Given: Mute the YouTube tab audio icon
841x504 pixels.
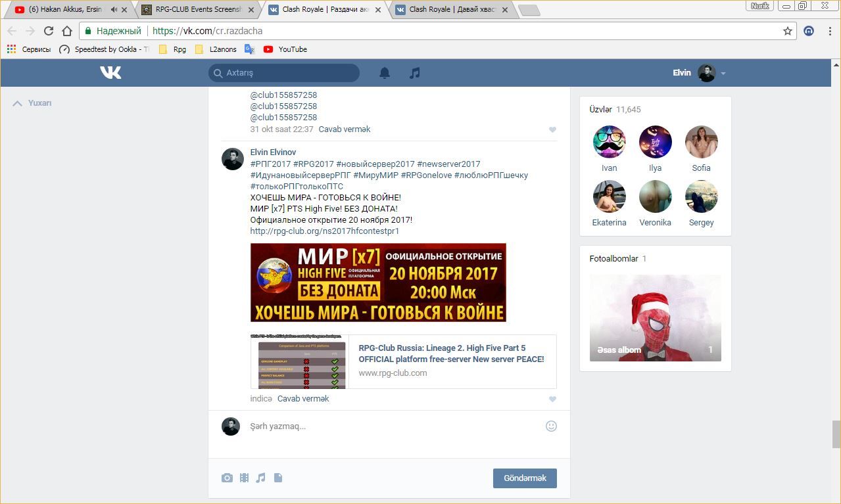Looking at the screenshot, I should [114, 10].
